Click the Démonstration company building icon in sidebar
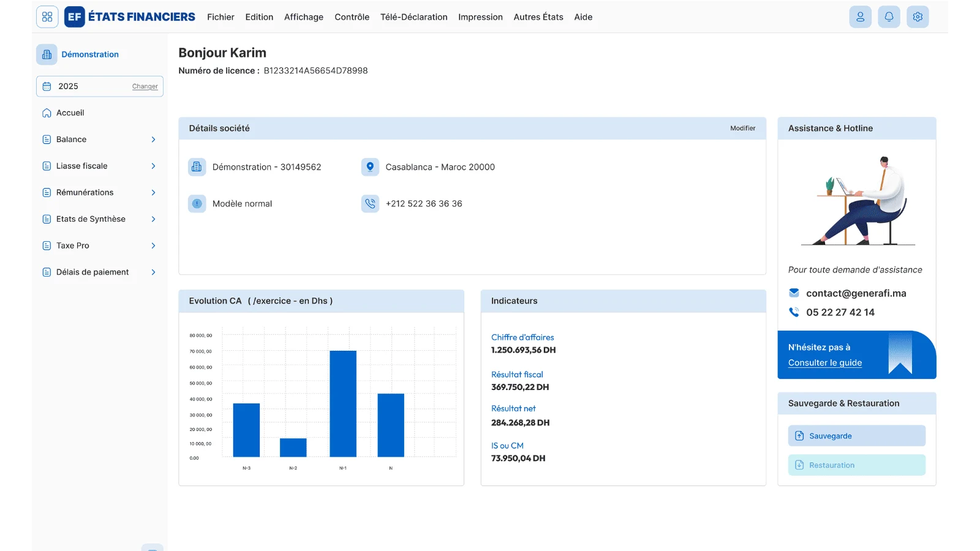The height and width of the screenshot is (551, 980). [x=47, y=54]
